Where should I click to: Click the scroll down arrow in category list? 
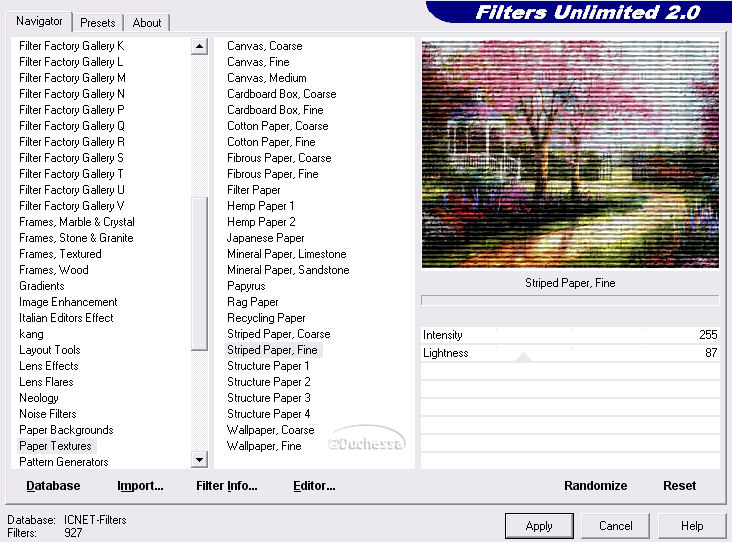(199, 460)
